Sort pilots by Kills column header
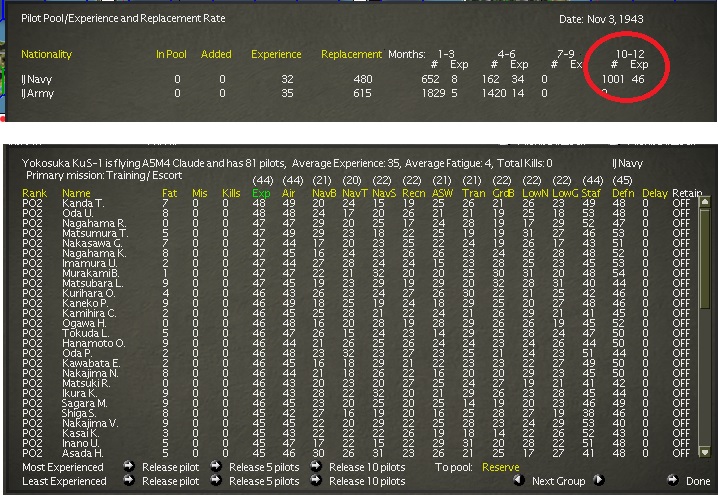The height and width of the screenshot is (497, 718). [x=231, y=193]
